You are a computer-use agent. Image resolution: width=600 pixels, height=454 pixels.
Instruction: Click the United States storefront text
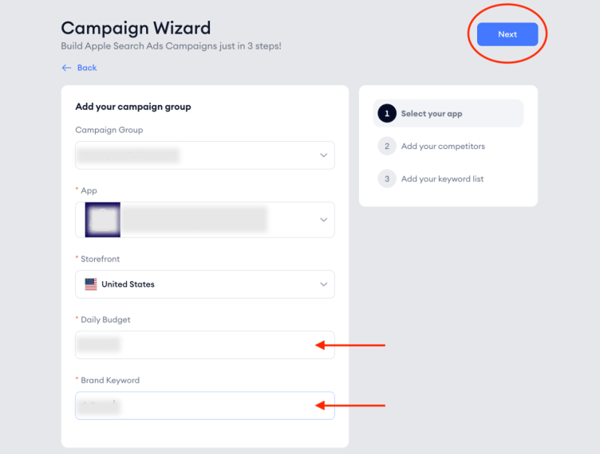[x=128, y=284]
